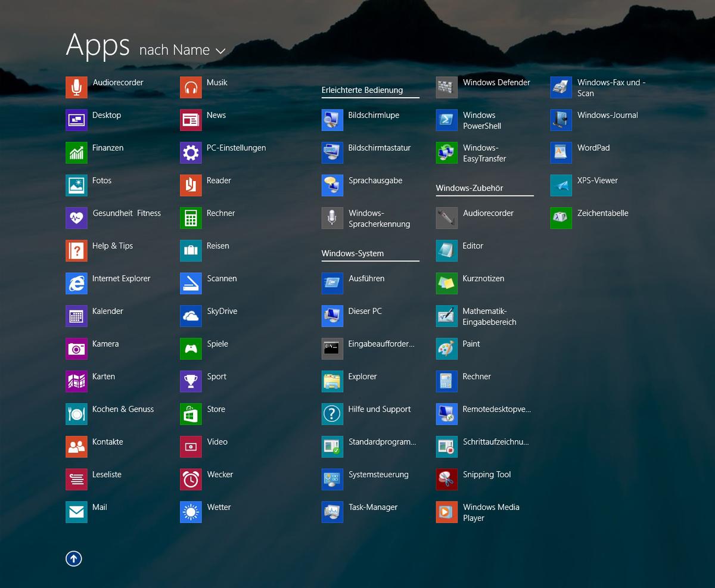This screenshot has height=588, width=715.
Task: Open the Wecker alarm clock icon
Action: tap(191, 481)
